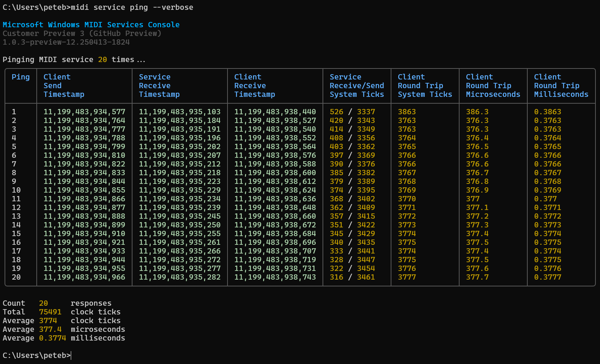Click the '403 / 3362' ticks value
The height and width of the screenshot is (364, 600).
(352, 146)
